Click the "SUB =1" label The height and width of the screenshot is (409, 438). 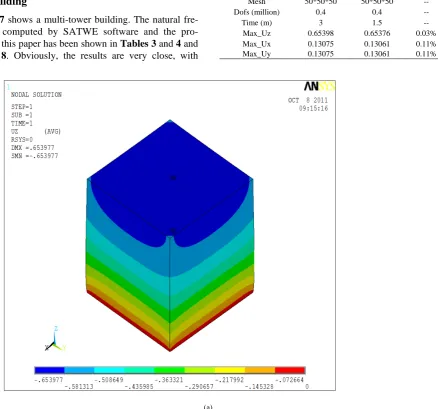22,115
